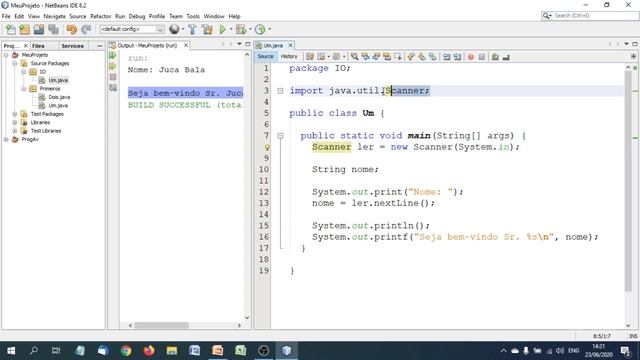640x360 pixels.
Task: Click the New File toolbar icon
Action: (x=11, y=29)
